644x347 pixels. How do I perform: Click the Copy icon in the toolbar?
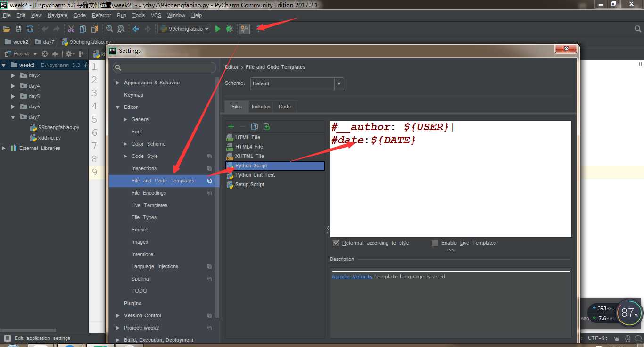point(83,29)
